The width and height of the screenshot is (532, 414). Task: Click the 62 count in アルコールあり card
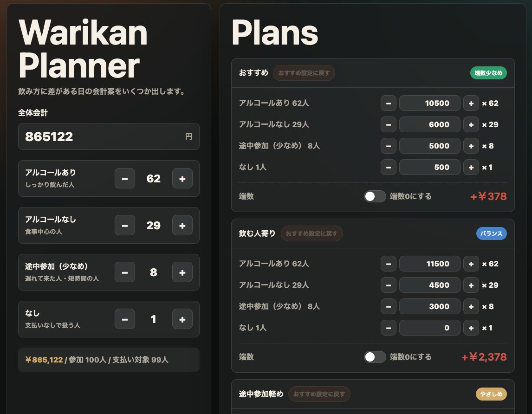[153, 179]
